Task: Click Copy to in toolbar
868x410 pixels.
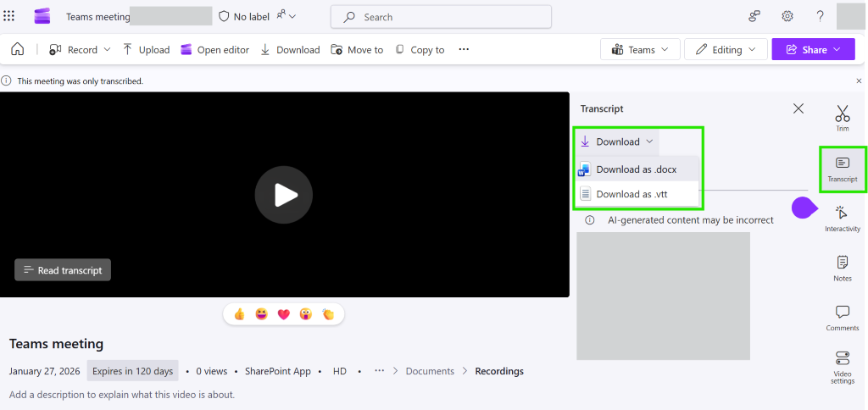Action: [x=420, y=50]
